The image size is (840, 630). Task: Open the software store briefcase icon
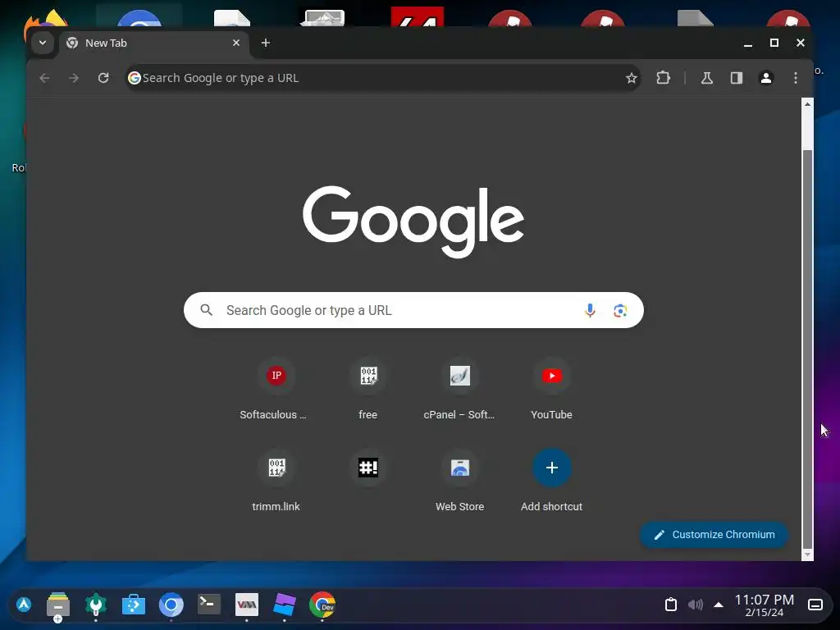(134, 605)
